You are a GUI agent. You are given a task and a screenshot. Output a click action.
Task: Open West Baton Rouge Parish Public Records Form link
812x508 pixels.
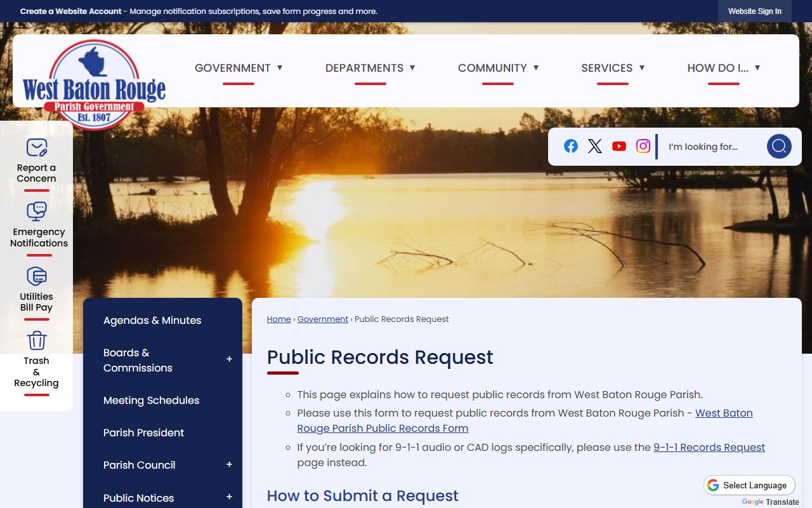[525, 420]
